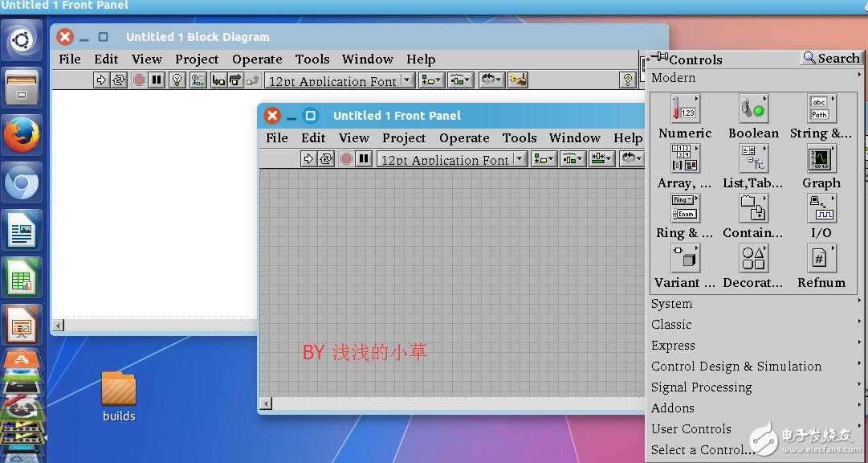
Task: Expand the Classic palette category
Action: (x=756, y=325)
